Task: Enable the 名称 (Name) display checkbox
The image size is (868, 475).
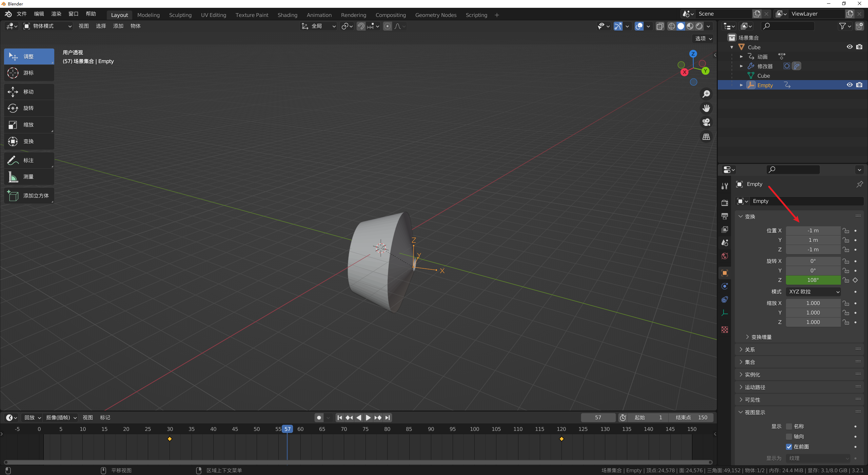Action: click(789, 426)
